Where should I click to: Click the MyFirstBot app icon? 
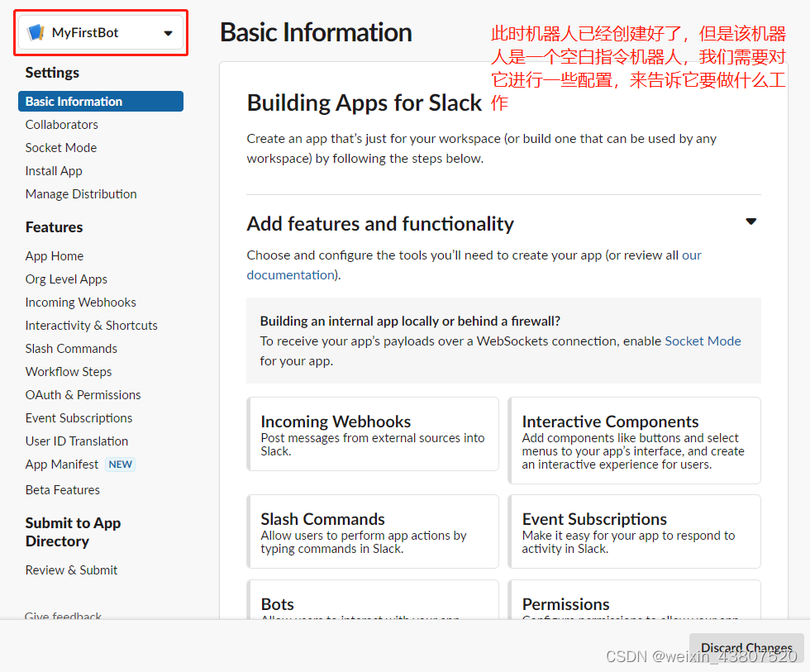pyautogui.click(x=36, y=32)
